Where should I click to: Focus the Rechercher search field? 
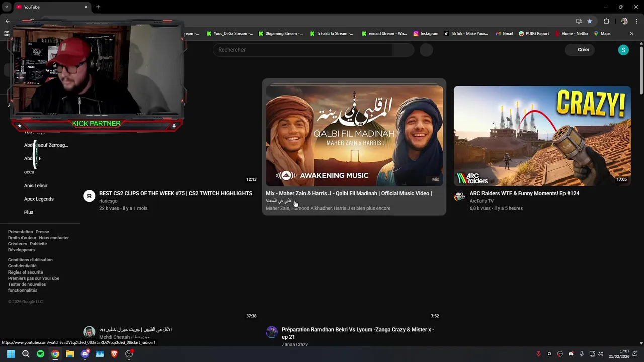[303, 50]
